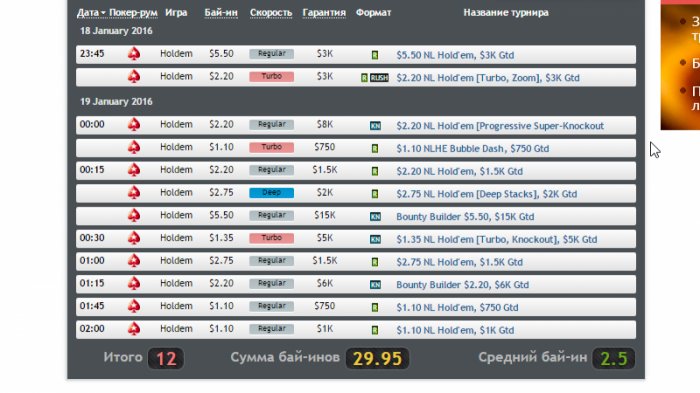
Task: Click KN knockout icon in the 00:00 row
Action: (375, 126)
